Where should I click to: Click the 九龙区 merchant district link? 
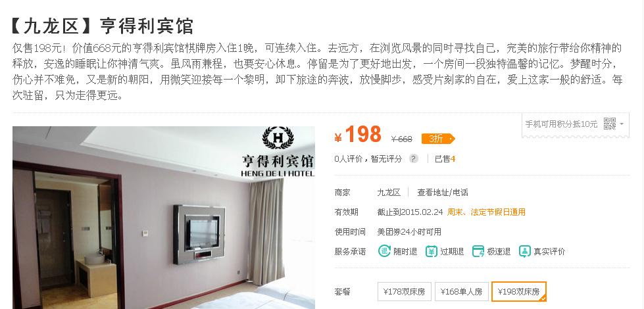(x=389, y=193)
